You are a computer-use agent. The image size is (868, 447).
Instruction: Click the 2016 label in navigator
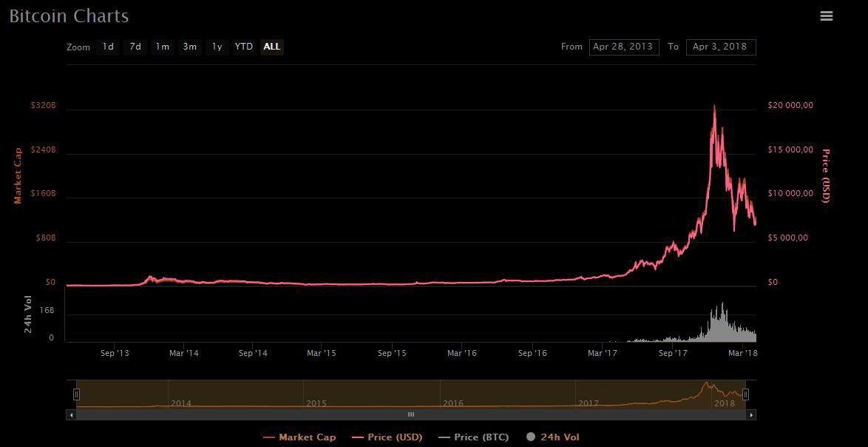point(452,403)
